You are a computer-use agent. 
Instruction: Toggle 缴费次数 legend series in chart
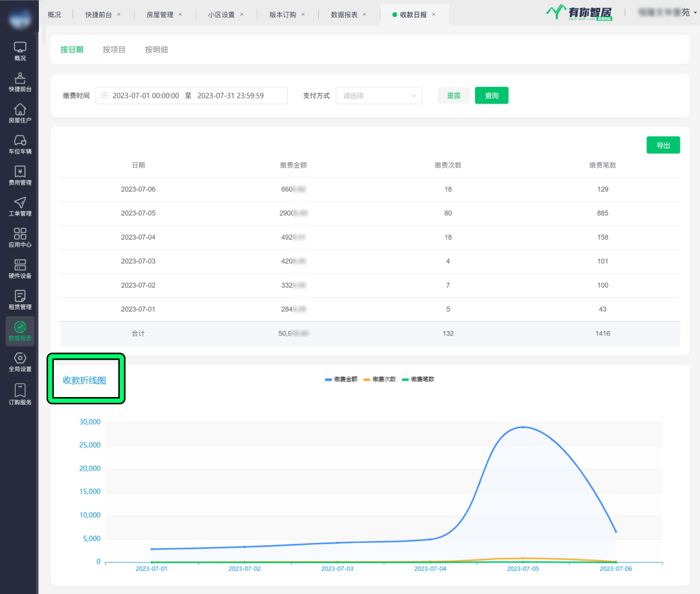380,379
